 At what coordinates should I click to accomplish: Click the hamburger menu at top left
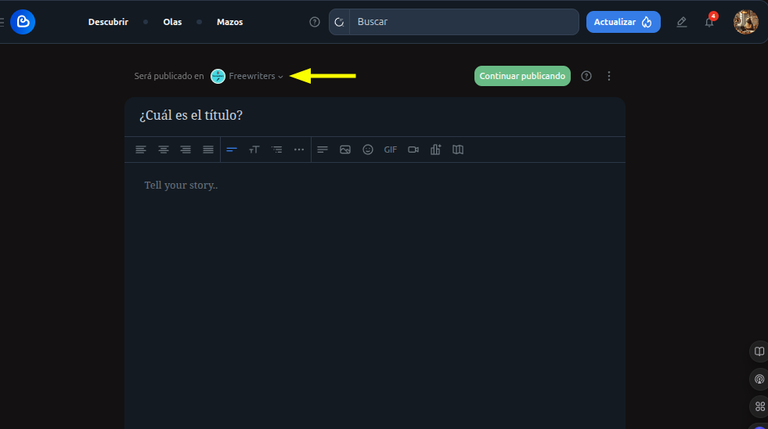click(2, 22)
